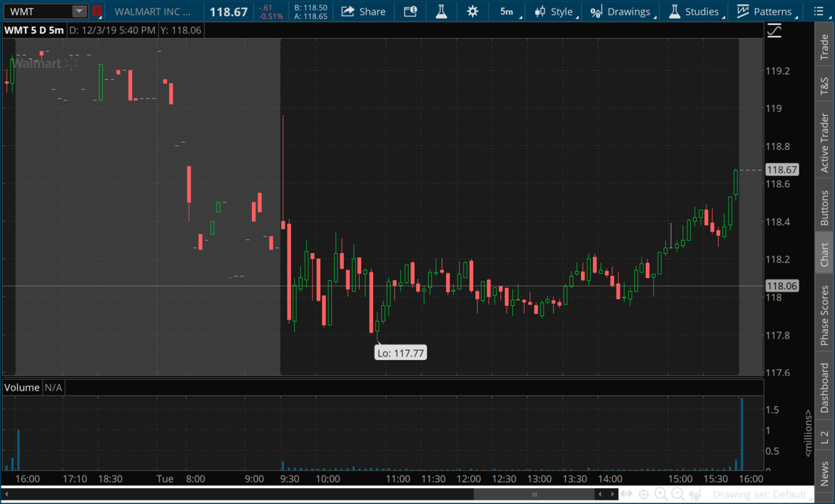
Task: Click the N/A volume value label
Action: point(54,387)
